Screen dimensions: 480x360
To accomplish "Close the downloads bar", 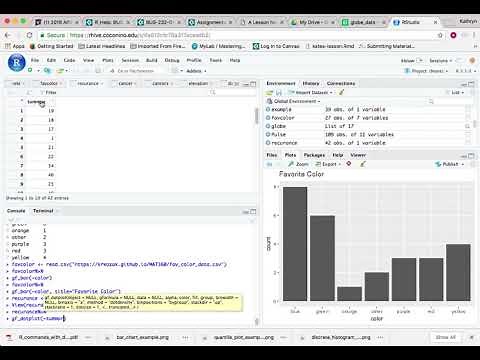I will point(471,337).
